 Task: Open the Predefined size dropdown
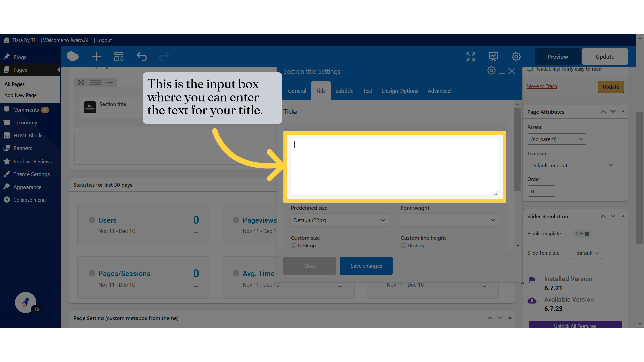[339, 220]
